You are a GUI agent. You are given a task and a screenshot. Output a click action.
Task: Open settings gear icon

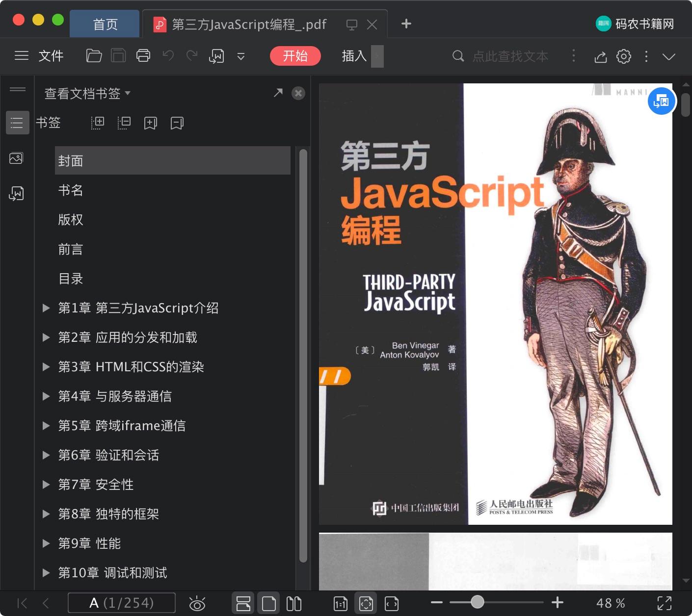(x=624, y=56)
